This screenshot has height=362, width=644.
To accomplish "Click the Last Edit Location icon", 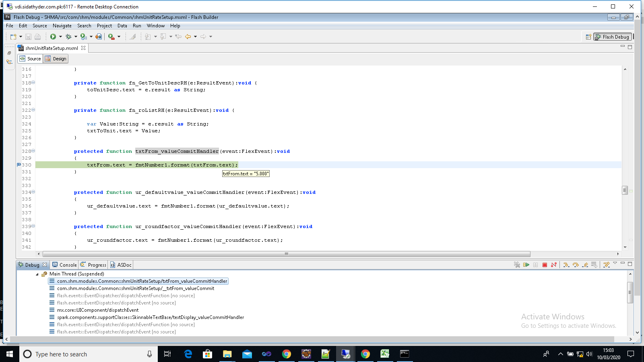I will (178, 37).
